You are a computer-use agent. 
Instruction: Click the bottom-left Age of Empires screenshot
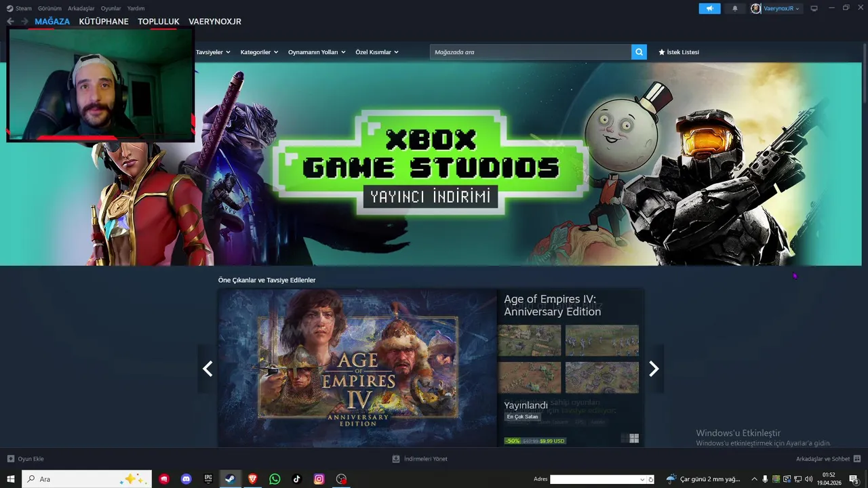pos(530,377)
